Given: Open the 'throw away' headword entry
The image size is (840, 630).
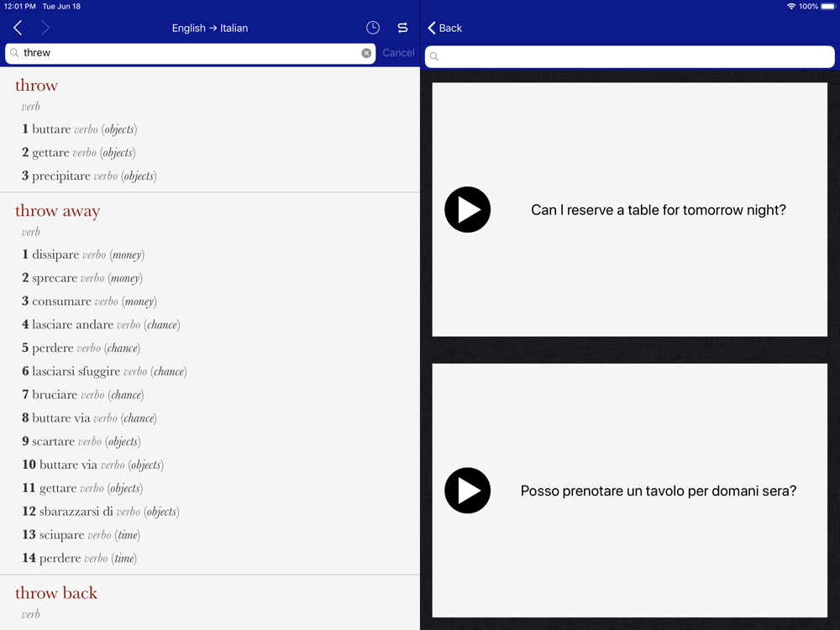Looking at the screenshot, I should click(x=57, y=211).
